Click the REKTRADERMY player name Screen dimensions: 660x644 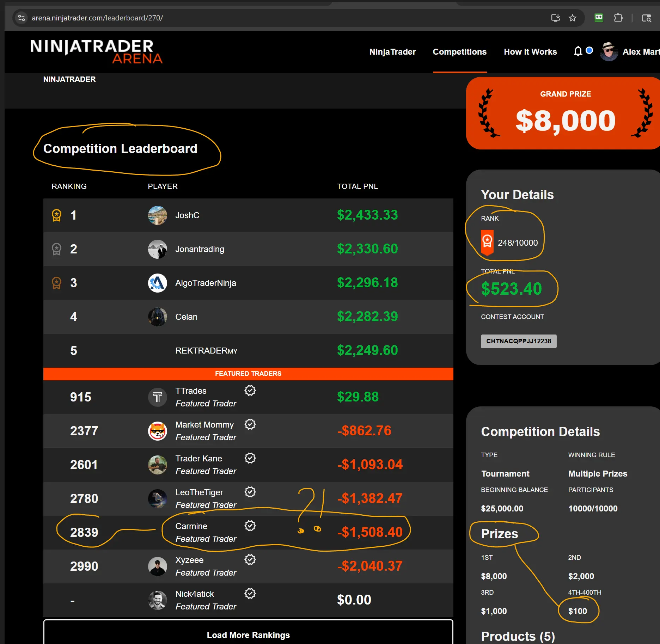[x=206, y=351]
